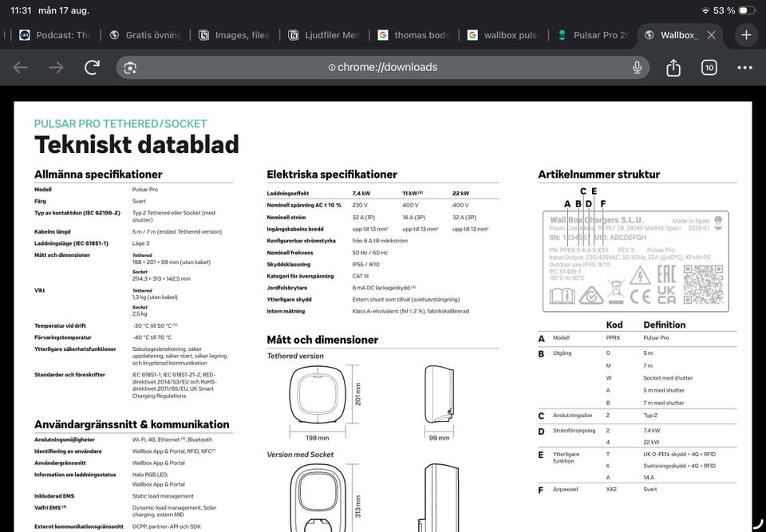Switch to the Ljudfiler tab
This screenshot has width=766, height=532.
pos(325,35)
